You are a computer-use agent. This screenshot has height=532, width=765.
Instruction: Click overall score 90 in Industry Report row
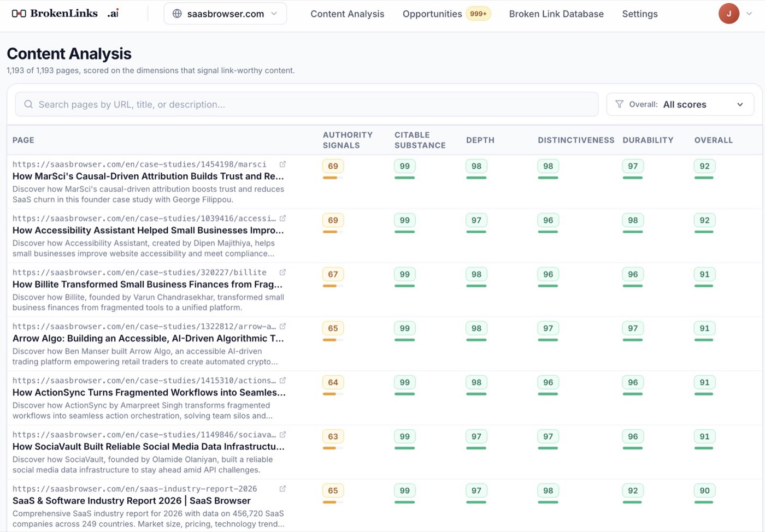pos(704,490)
